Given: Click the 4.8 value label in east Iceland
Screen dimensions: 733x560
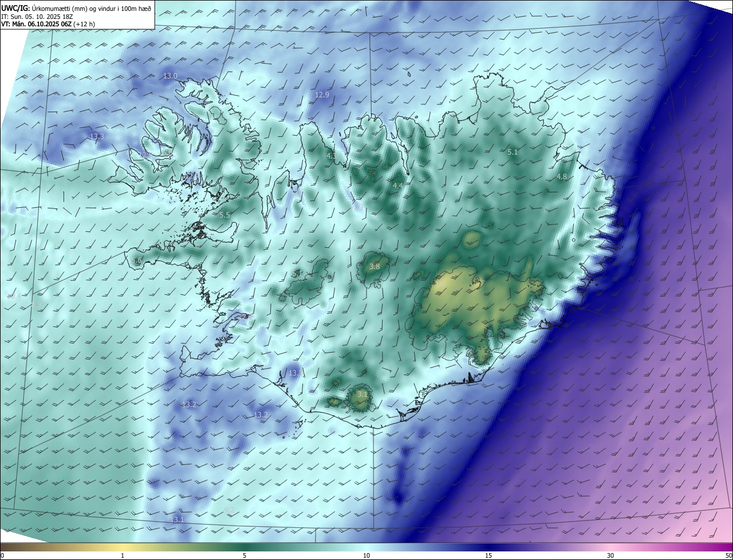Looking at the screenshot, I should 562,177.
